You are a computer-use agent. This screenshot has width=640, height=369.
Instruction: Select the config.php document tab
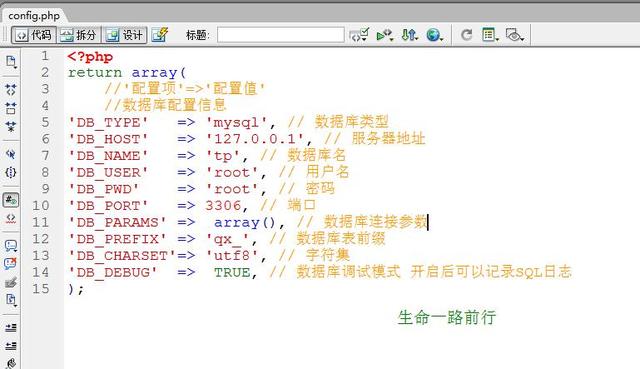pyautogui.click(x=34, y=16)
